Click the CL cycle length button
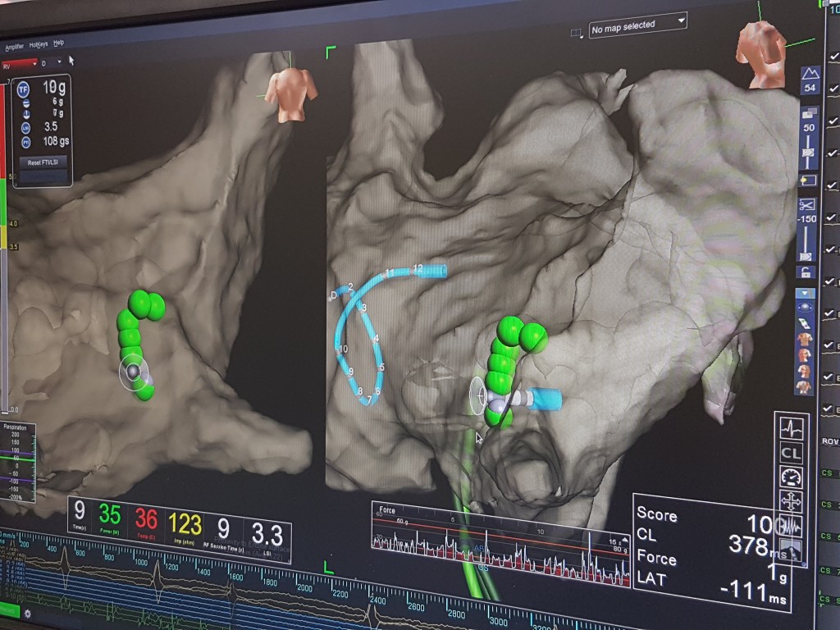 [x=792, y=453]
